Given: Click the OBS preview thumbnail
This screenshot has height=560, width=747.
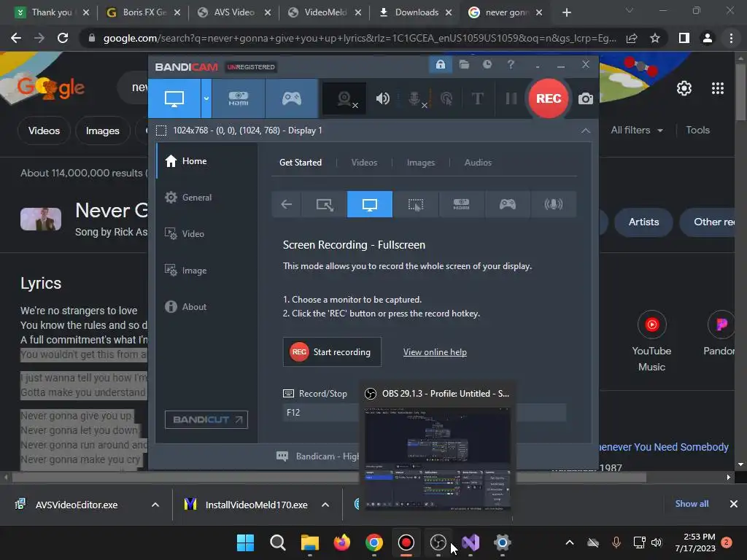Looking at the screenshot, I should pyautogui.click(x=438, y=458).
